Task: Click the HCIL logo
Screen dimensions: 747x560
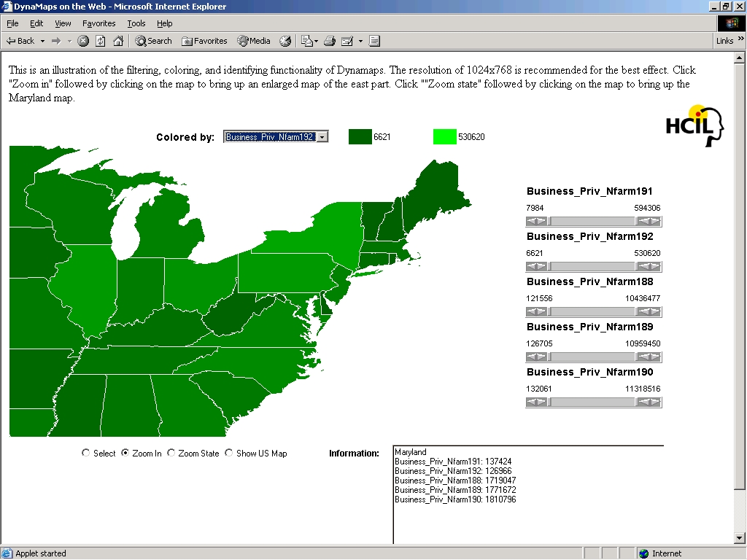Action: pyautogui.click(x=694, y=126)
